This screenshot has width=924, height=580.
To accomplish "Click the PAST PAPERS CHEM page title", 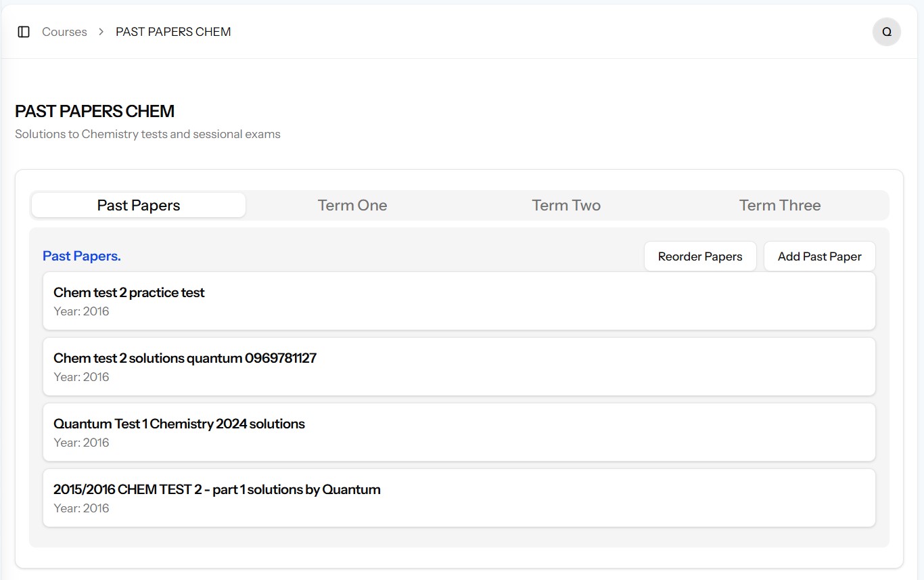I will (x=95, y=111).
